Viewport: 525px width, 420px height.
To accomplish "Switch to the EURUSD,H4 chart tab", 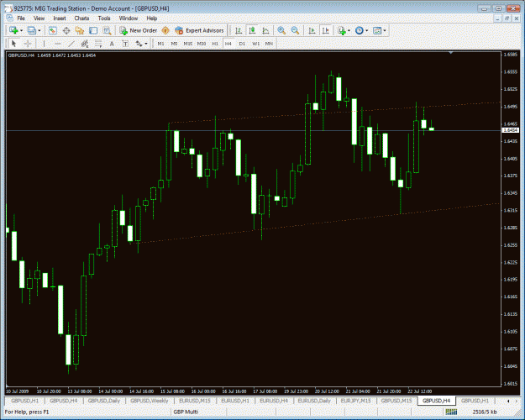I will [274, 401].
